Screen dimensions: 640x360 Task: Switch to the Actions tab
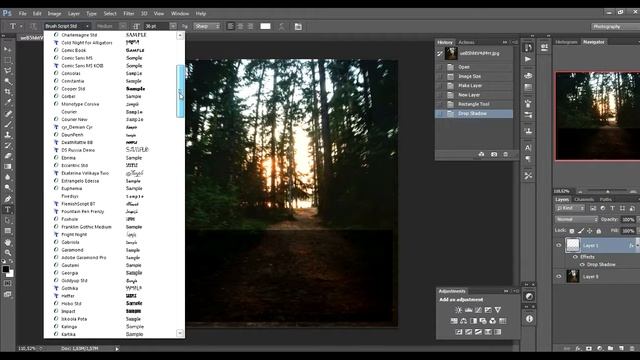click(x=466, y=42)
